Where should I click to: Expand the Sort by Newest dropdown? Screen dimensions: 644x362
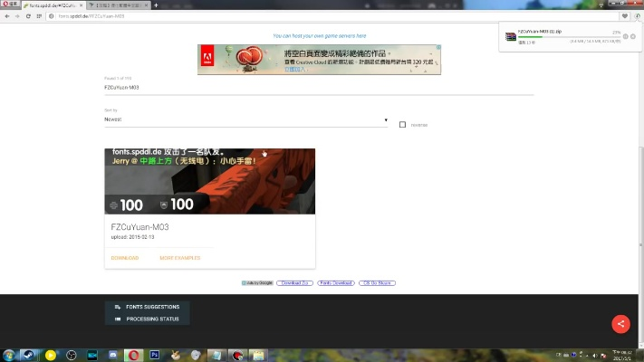coord(245,119)
